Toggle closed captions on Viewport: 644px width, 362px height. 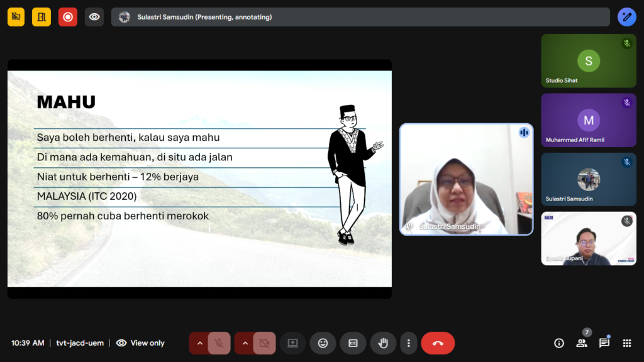353,343
